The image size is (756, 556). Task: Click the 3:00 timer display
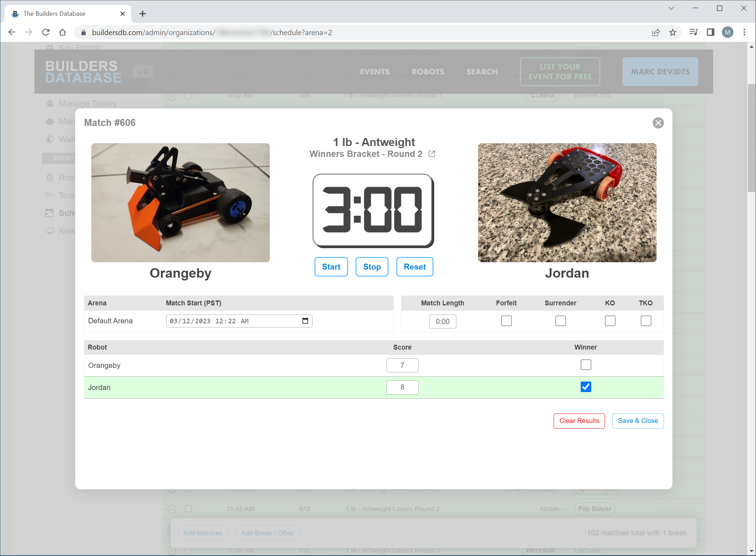[373, 211]
